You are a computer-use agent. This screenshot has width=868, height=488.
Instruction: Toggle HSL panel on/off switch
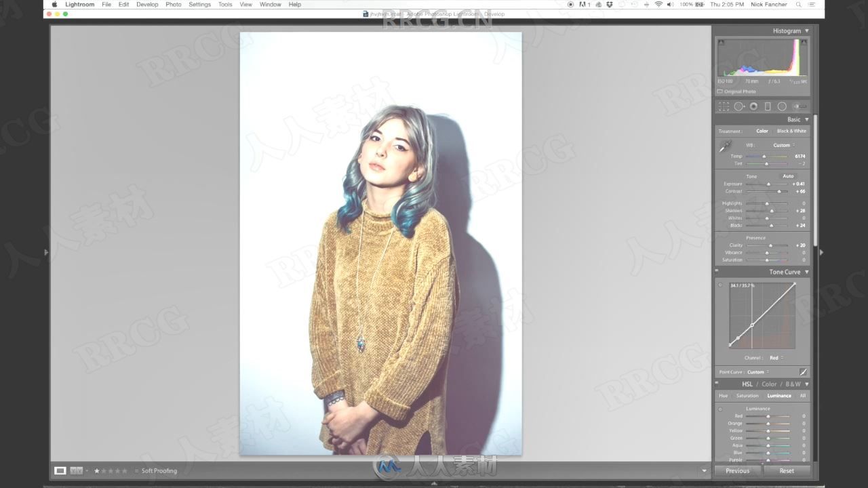[717, 383]
